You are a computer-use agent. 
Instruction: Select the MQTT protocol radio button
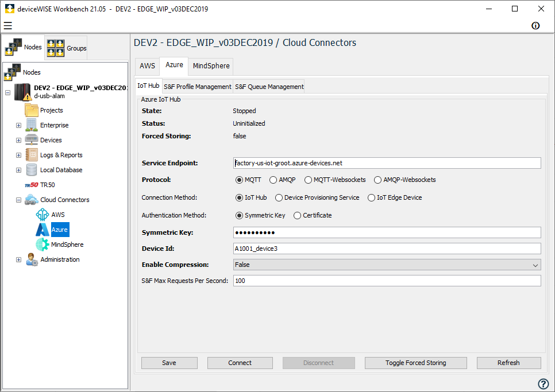pos(239,180)
